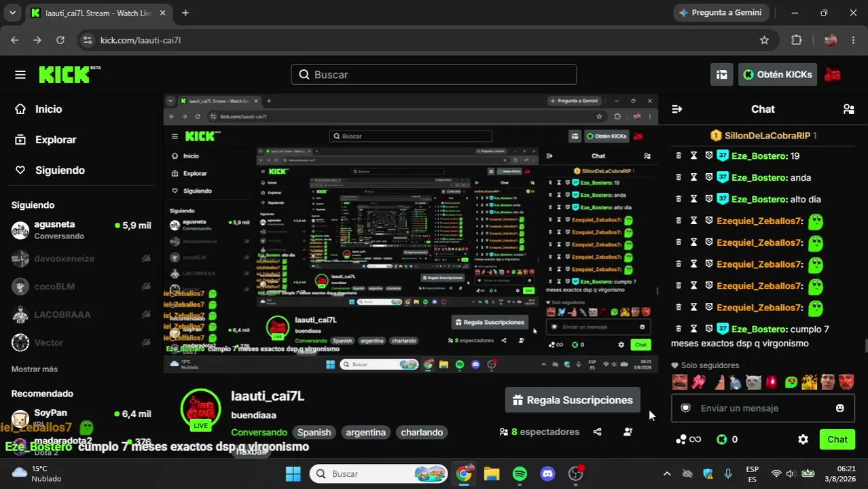Screen dimensions: 868x489
Task: Click the live stream video player
Action: 410,234
